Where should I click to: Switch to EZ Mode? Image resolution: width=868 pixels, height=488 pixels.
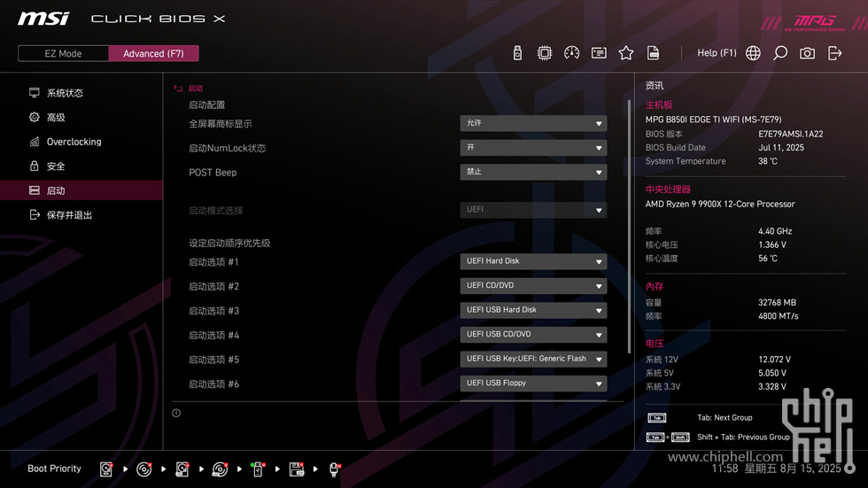tap(63, 53)
